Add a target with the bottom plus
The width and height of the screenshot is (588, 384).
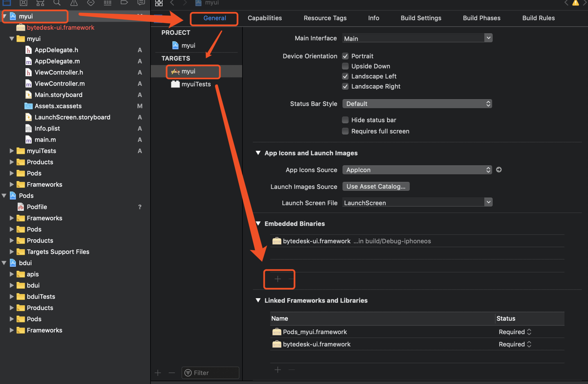click(x=158, y=373)
